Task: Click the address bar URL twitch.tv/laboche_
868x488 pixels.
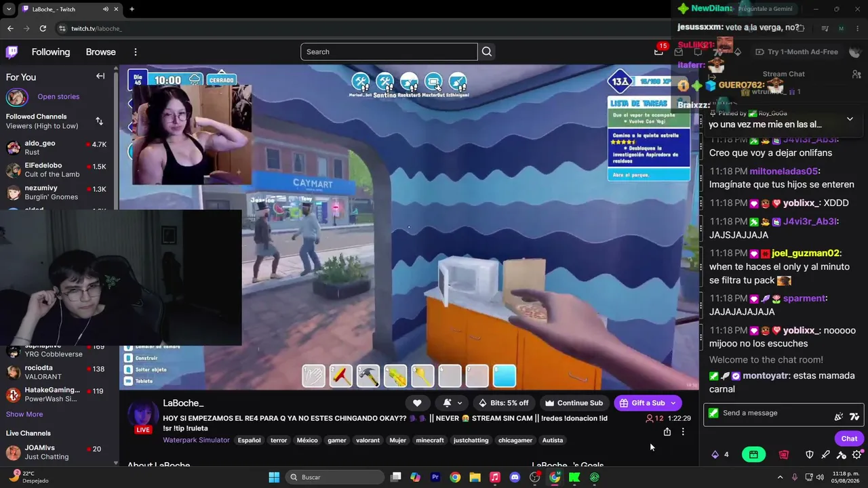Action: pos(96,28)
